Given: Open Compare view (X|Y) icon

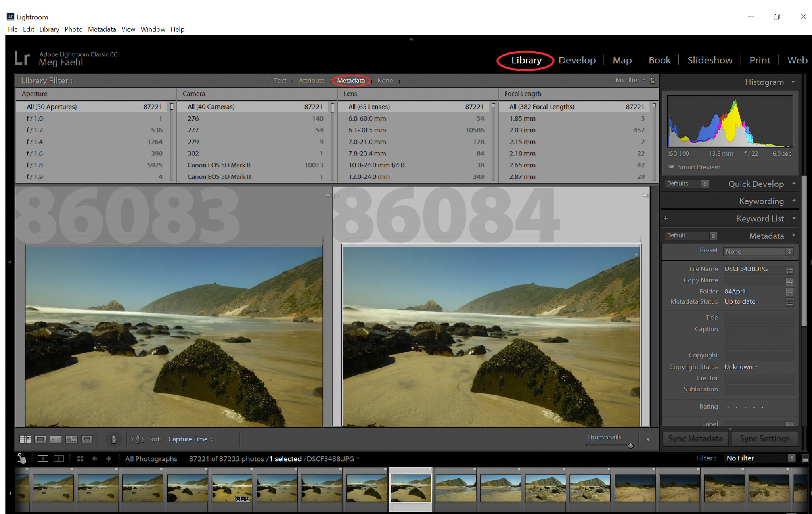Looking at the screenshot, I should point(56,439).
